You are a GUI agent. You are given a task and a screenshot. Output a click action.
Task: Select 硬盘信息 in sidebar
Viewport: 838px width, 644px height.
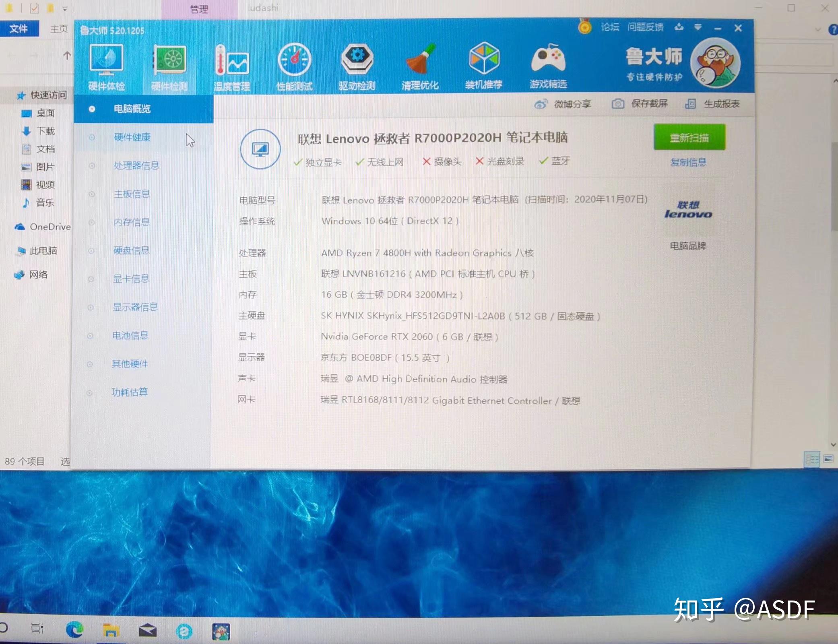click(x=142, y=250)
